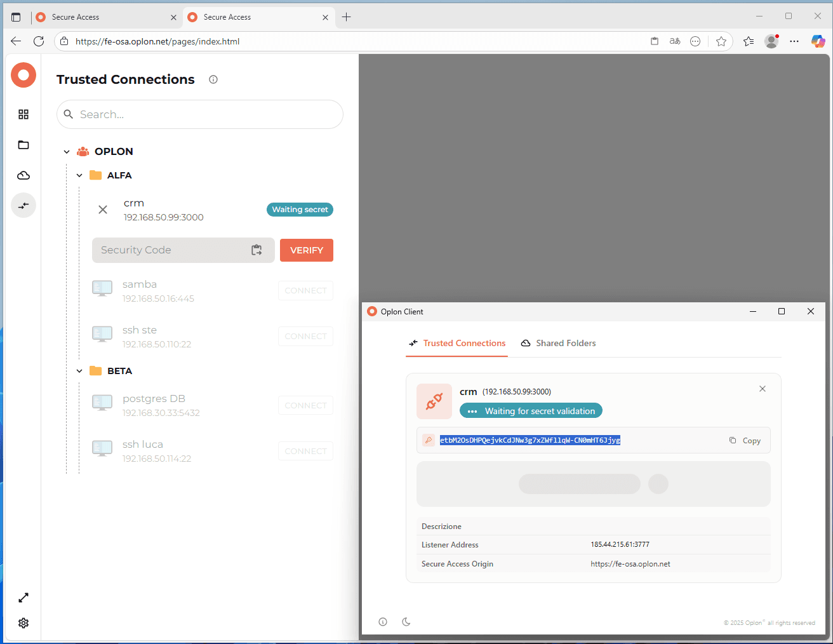Click the dashboard grid icon in sidebar
This screenshot has width=833, height=644.
click(x=23, y=114)
